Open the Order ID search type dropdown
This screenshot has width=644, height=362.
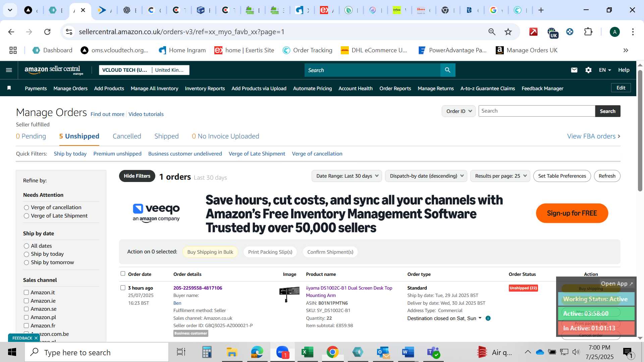(x=459, y=111)
